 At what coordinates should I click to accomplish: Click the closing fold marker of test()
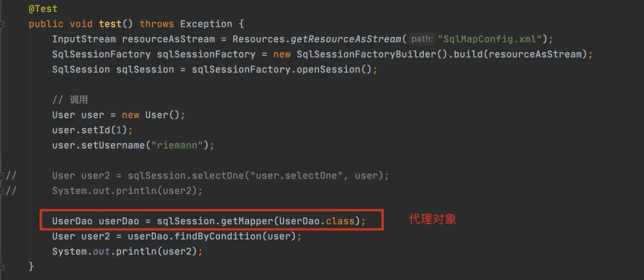tap(2, 266)
